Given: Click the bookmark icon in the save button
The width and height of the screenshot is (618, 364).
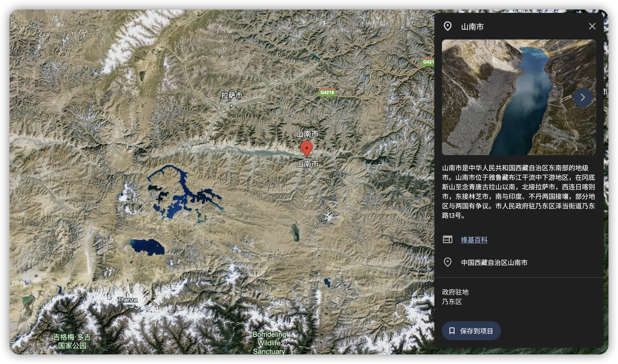Looking at the screenshot, I should point(452,331).
